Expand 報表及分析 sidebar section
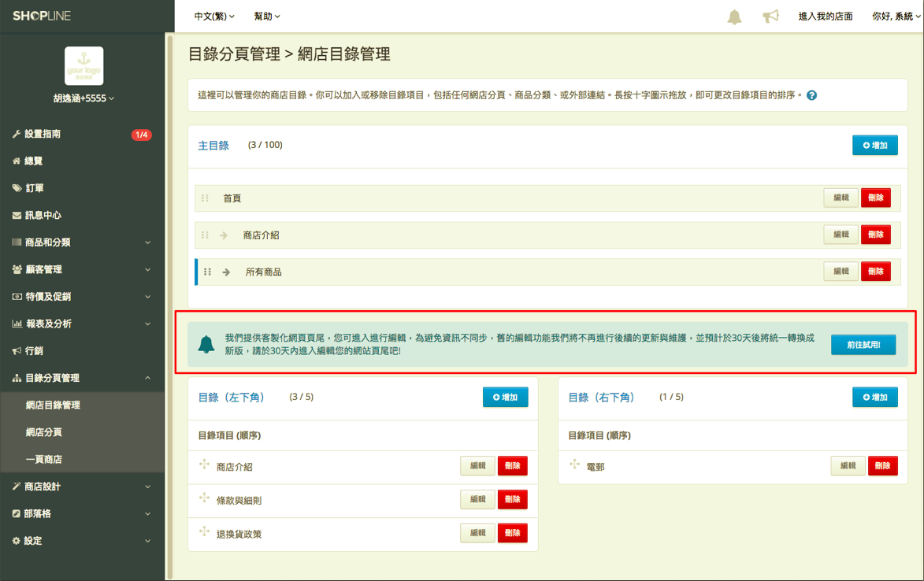 [82, 324]
